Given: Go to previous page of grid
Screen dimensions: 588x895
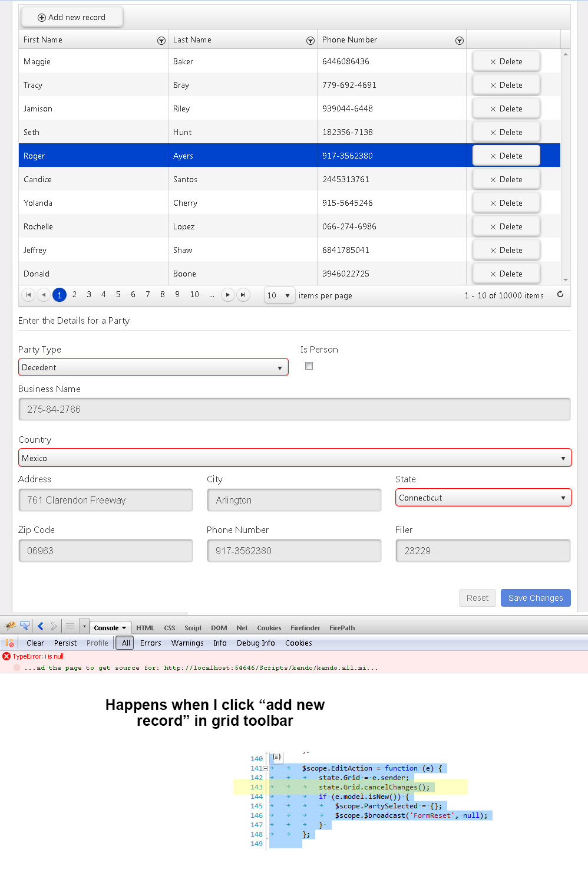Looking at the screenshot, I should click(44, 295).
